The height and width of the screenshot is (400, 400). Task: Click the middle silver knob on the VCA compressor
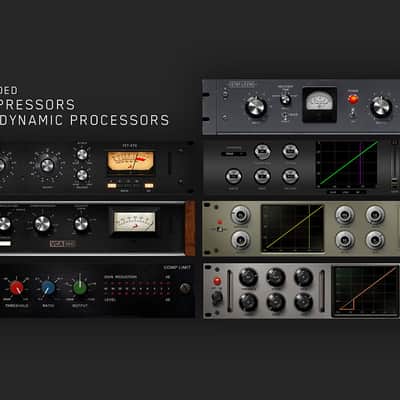pos(42,224)
